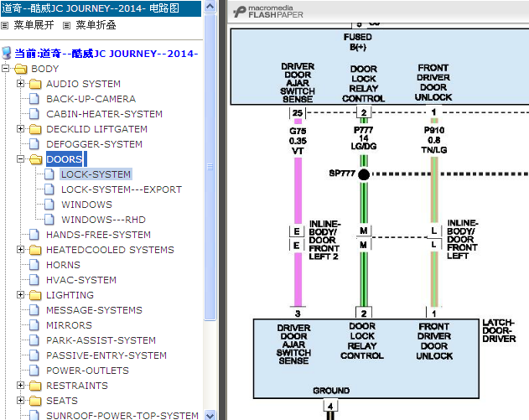529x420 pixels.
Task: Click the LOCK-SYSTEM document icon
Action: click(x=49, y=174)
